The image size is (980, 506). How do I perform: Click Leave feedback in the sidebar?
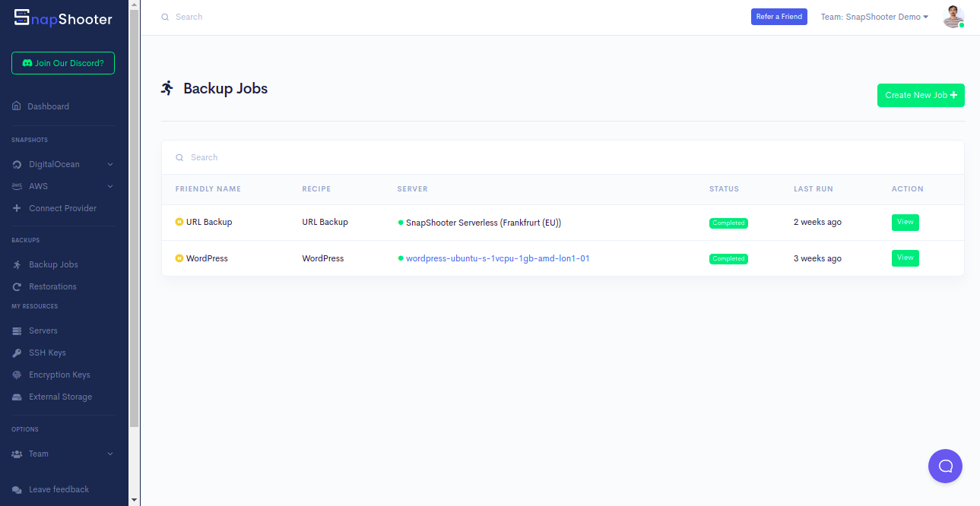coord(59,490)
